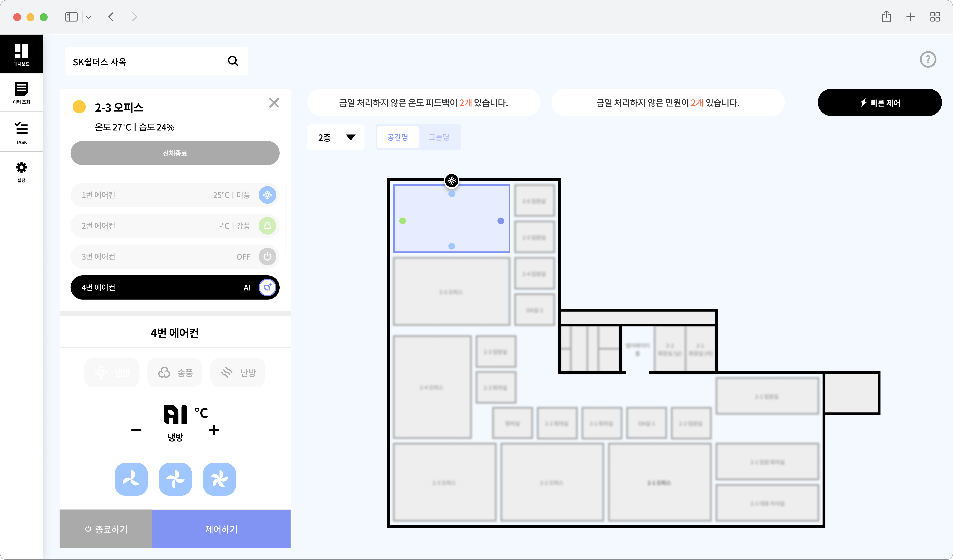Increase temperature with plus stepper
The image size is (953, 560).
click(214, 430)
